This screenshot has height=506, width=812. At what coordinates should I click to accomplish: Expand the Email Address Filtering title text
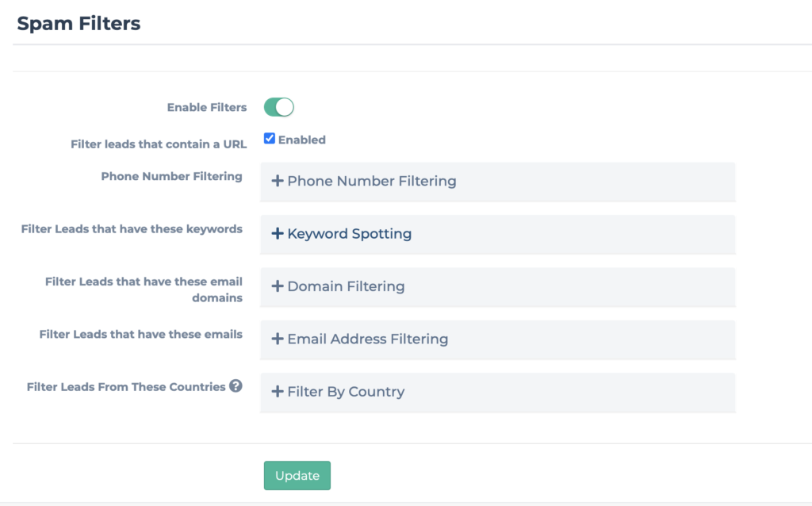[x=367, y=339]
